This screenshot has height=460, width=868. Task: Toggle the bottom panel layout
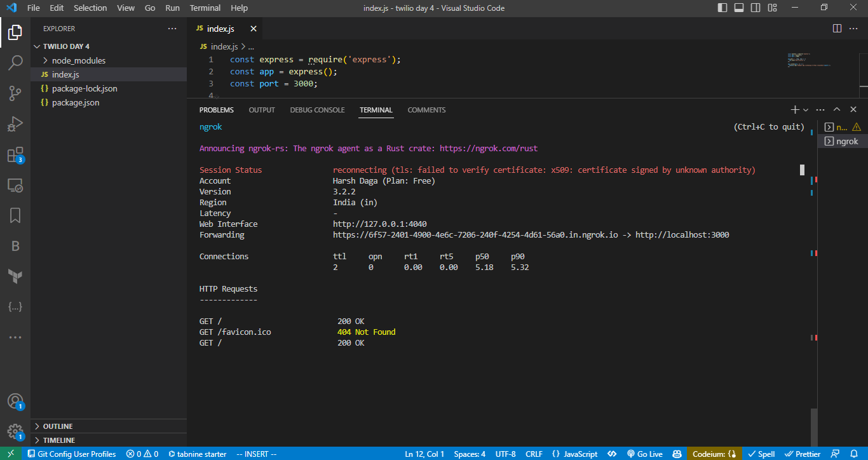739,8
